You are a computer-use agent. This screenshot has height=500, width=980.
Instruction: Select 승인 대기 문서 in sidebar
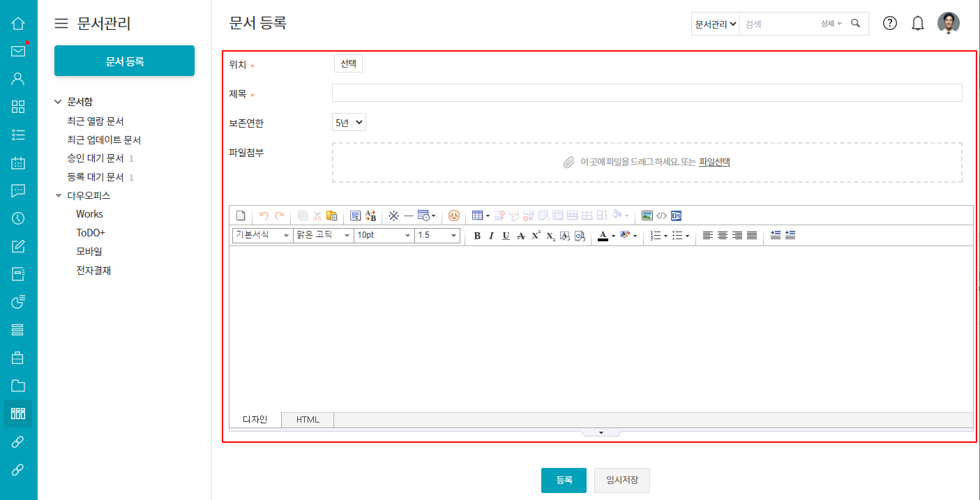(x=96, y=158)
